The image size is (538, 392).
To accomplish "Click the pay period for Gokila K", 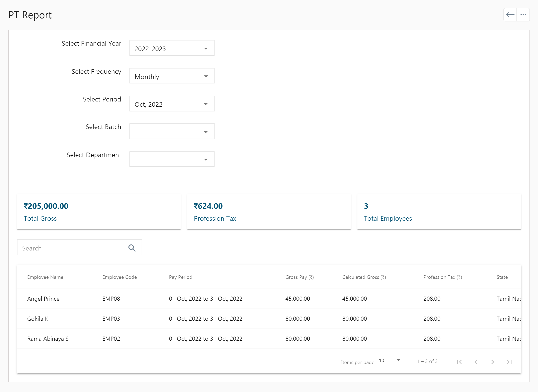I will [206, 319].
